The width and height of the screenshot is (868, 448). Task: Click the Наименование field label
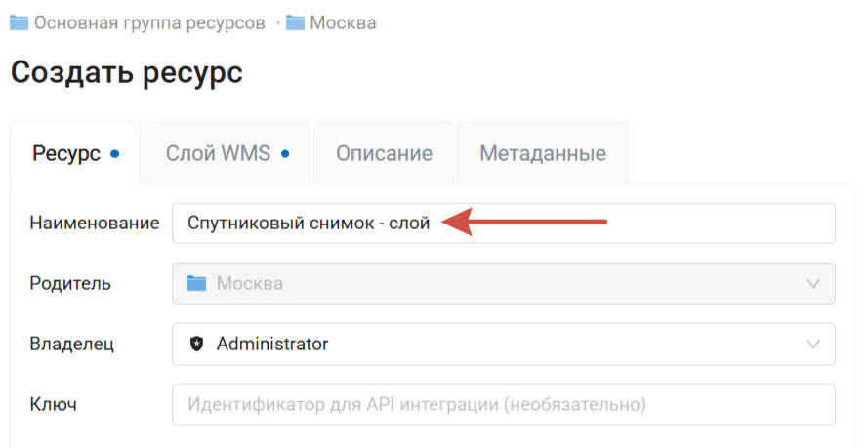pos(94,223)
